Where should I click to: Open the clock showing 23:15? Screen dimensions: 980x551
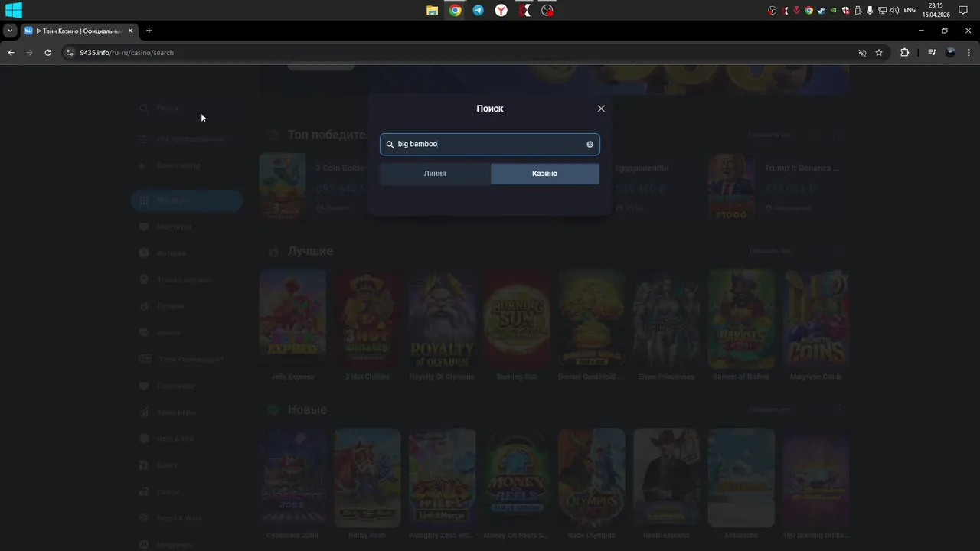pos(936,10)
